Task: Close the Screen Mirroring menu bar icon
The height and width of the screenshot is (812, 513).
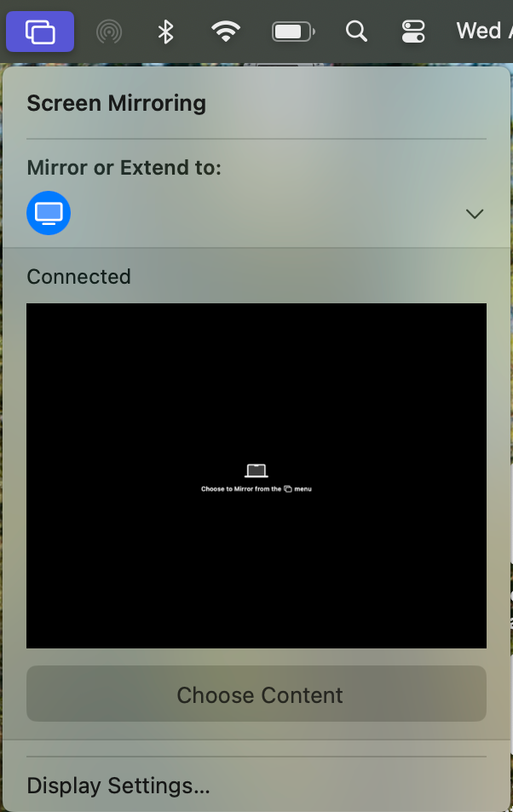Action: tap(40, 32)
